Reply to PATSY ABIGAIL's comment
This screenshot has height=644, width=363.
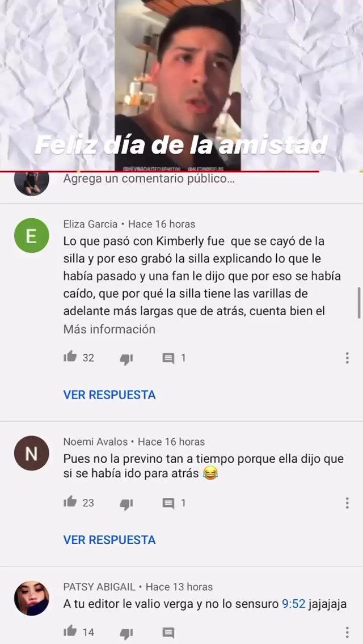tap(168, 633)
